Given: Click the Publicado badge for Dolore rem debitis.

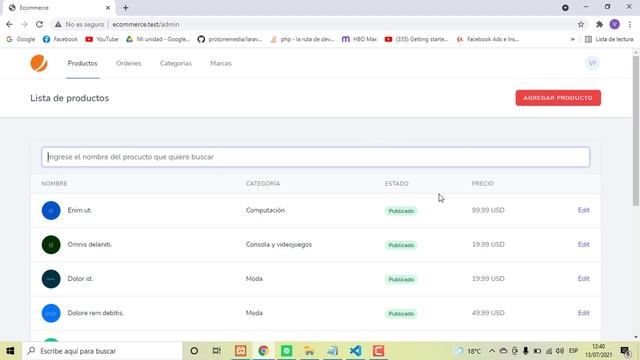Looking at the screenshot, I should [x=401, y=314].
